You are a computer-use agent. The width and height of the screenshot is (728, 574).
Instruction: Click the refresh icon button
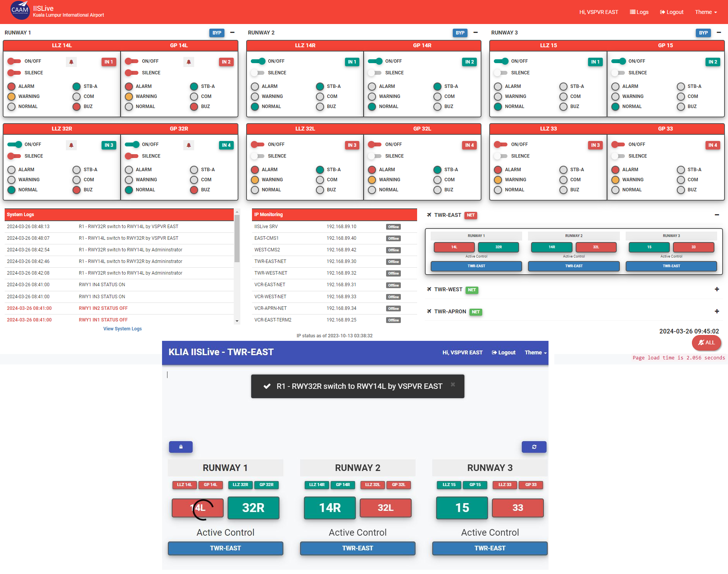(534, 447)
